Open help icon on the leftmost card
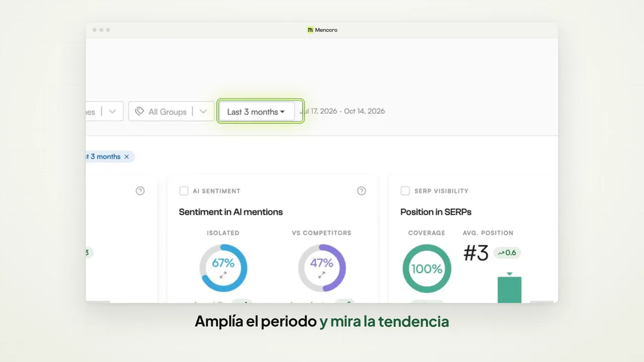The image size is (644, 362). 140,191
